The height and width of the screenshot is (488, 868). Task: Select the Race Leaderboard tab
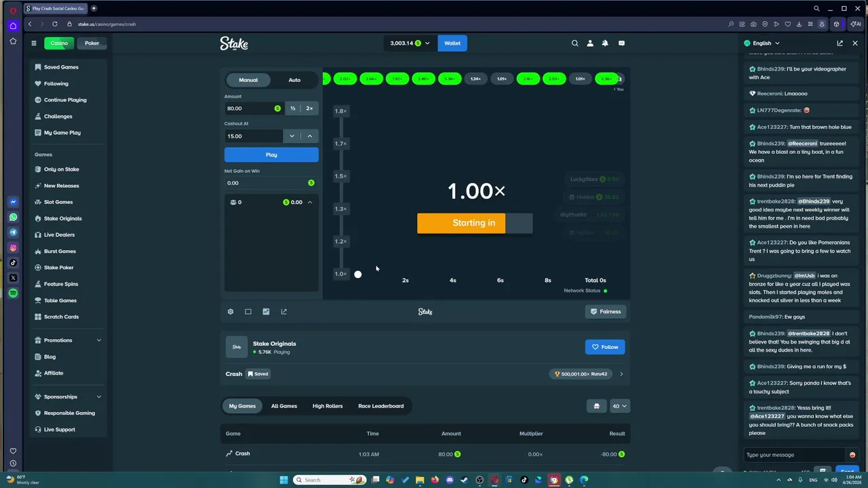(381, 406)
